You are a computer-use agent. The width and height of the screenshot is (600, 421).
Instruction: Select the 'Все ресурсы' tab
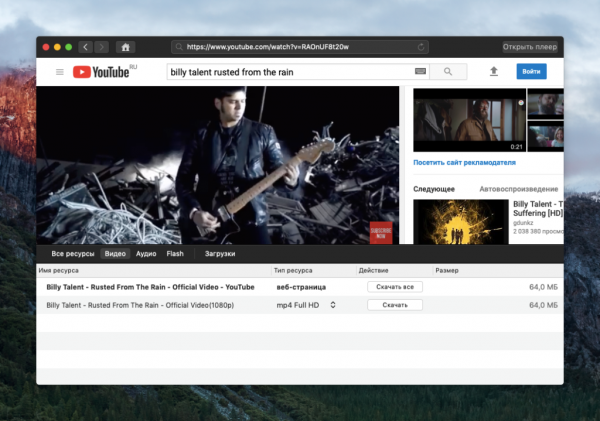coord(73,254)
